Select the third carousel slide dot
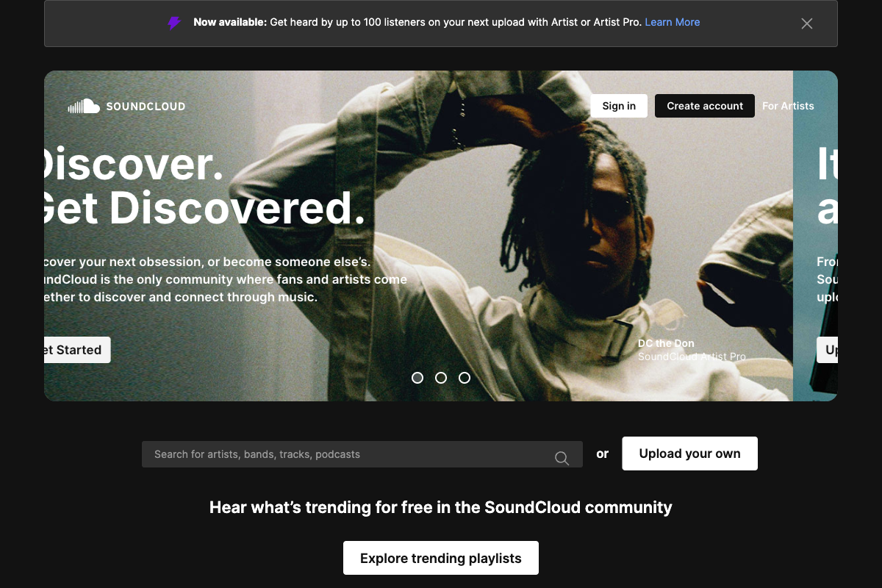The image size is (882, 588). [465, 378]
